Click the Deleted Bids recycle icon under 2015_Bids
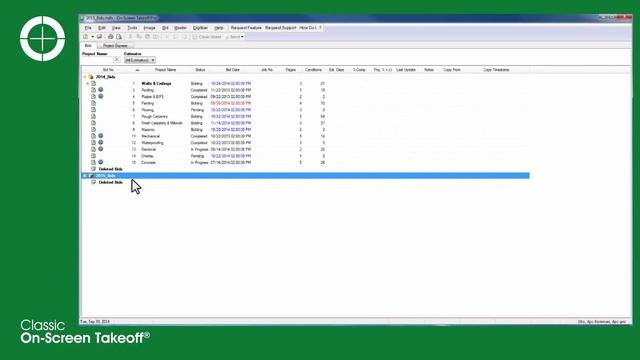Viewport: 640px width, 360px height. pyautogui.click(x=93, y=182)
